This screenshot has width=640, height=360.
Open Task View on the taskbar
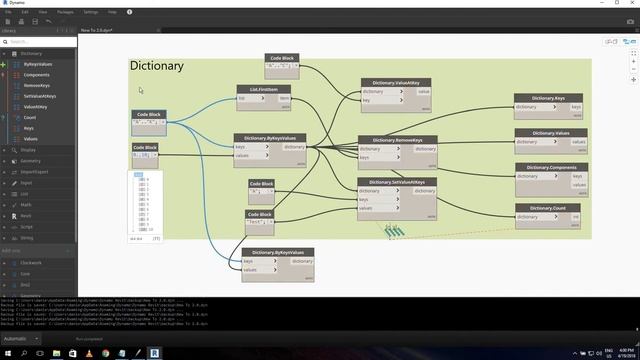pyautogui.click(x=40, y=353)
